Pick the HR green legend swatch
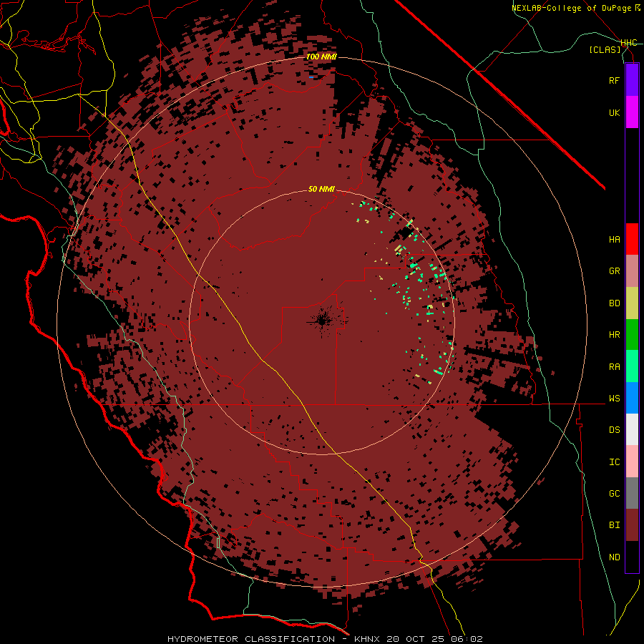Viewport: 644px width, 644px height. point(632,334)
